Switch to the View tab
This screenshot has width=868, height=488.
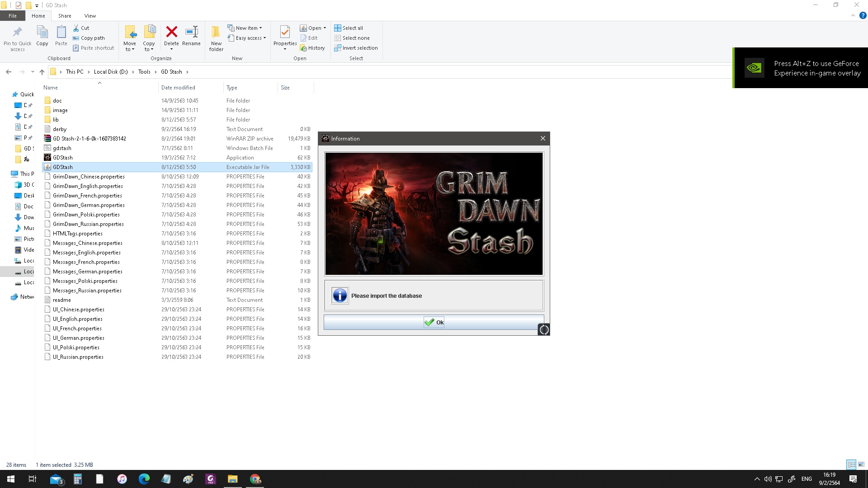click(90, 16)
